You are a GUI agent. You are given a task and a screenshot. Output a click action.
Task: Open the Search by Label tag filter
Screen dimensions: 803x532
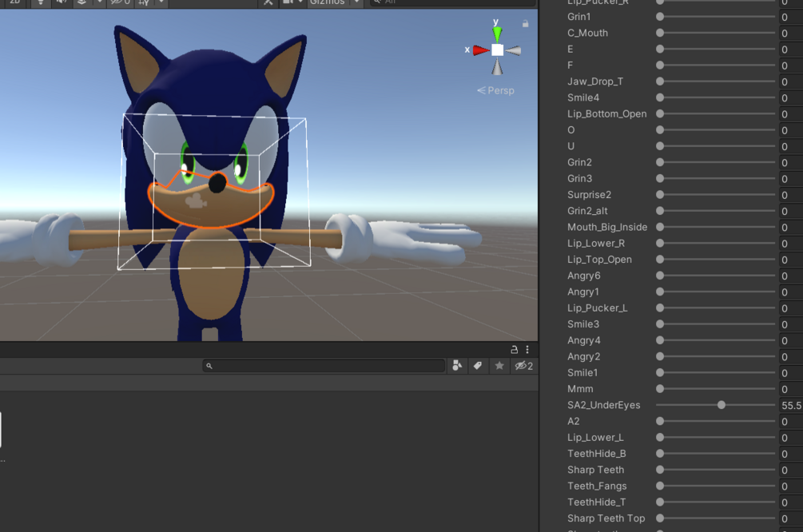coord(477,366)
